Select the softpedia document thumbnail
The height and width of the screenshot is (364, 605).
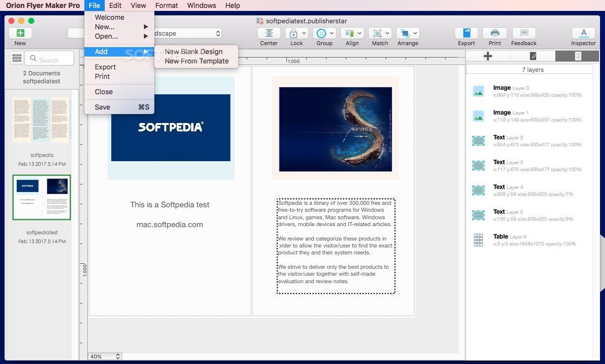click(42, 120)
